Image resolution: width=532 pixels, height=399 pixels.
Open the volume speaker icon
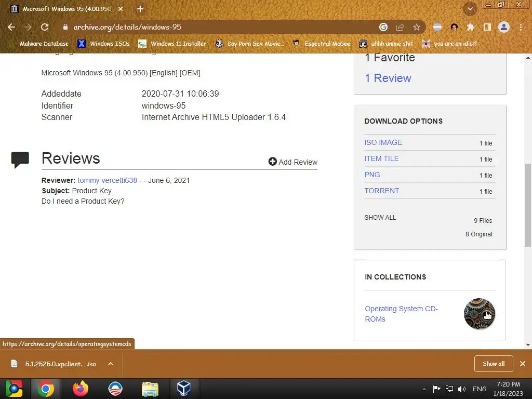tap(462, 389)
